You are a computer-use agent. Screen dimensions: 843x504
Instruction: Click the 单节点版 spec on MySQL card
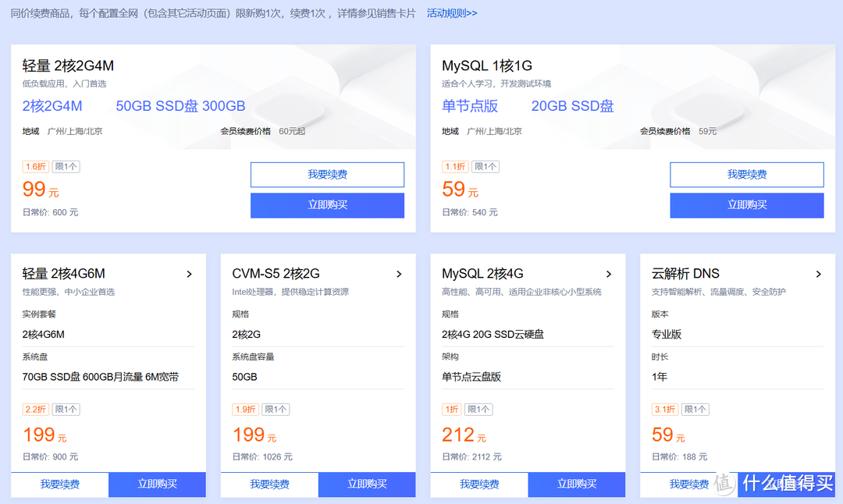471,105
